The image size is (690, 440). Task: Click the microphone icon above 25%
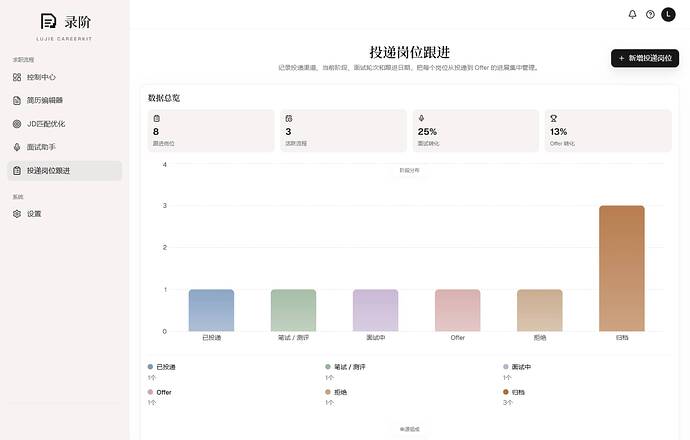click(x=421, y=118)
